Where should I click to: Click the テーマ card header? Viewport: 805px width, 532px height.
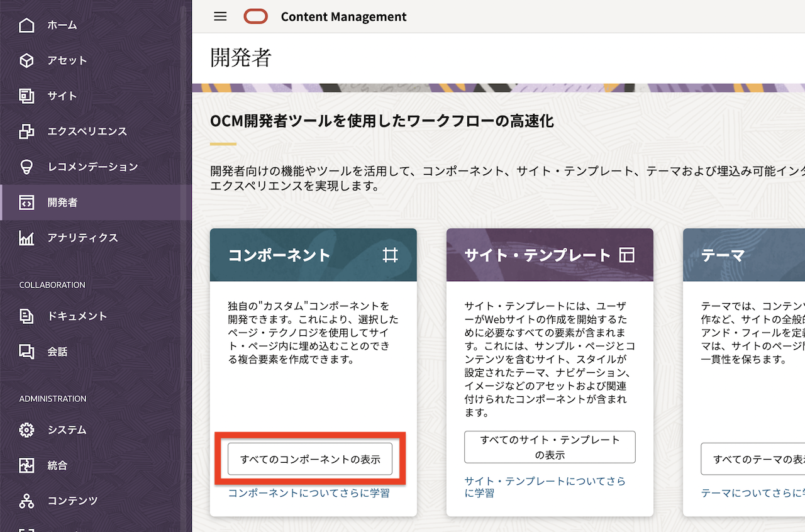(x=744, y=255)
